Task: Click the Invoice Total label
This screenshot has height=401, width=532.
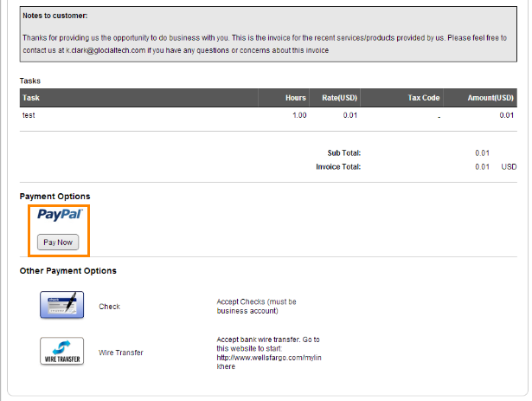Action: [338, 167]
